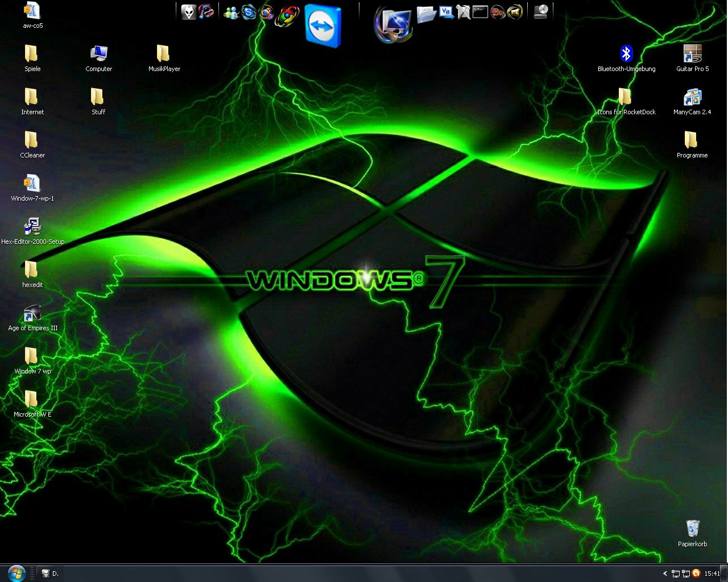Launch foobar2000 alien-head dock icon
The height and width of the screenshot is (582, 728).
[189, 12]
